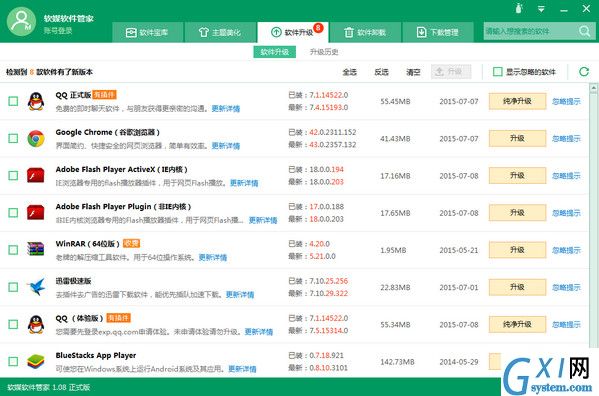
Task: Check the BlueStacks App Player checkbox
Action: point(13,361)
